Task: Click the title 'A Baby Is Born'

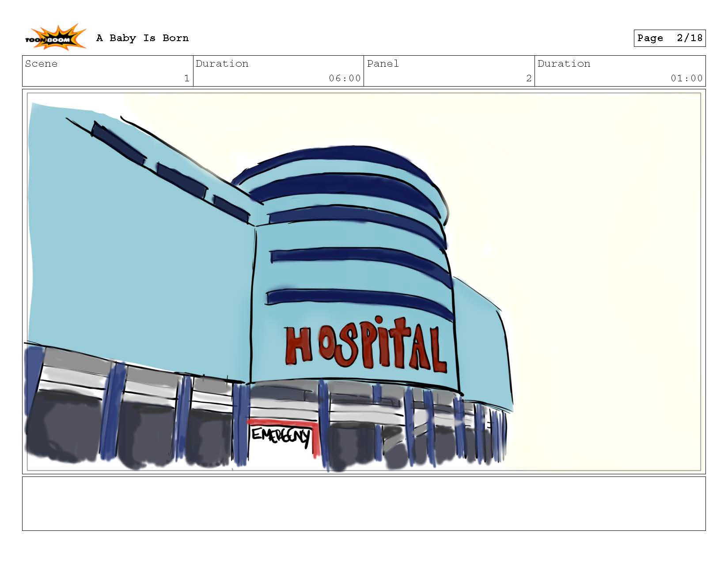Action: pos(142,38)
